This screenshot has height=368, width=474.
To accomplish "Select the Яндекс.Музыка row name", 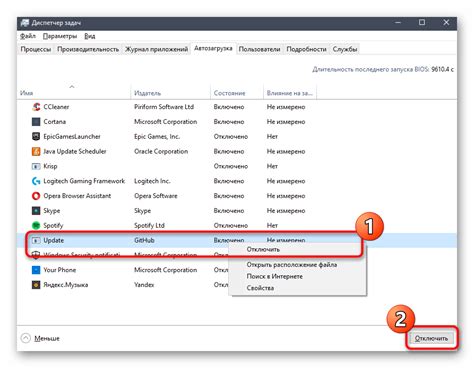I will coord(66,285).
